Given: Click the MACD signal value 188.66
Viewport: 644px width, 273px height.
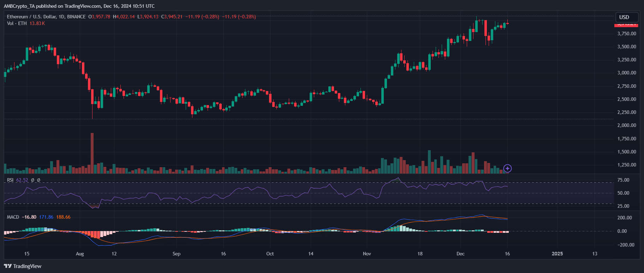Looking at the screenshot, I should coord(63,217).
